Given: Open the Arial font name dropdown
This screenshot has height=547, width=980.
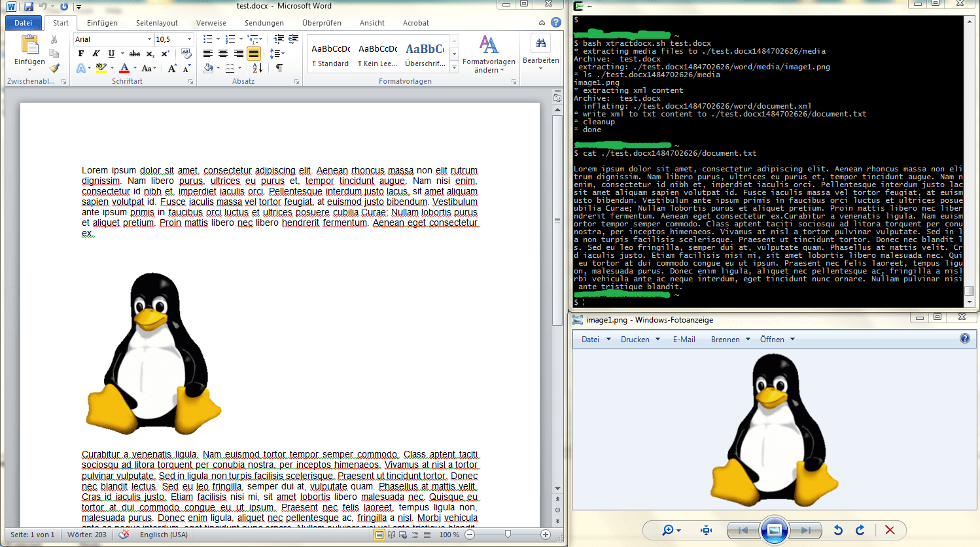Looking at the screenshot, I should point(149,39).
